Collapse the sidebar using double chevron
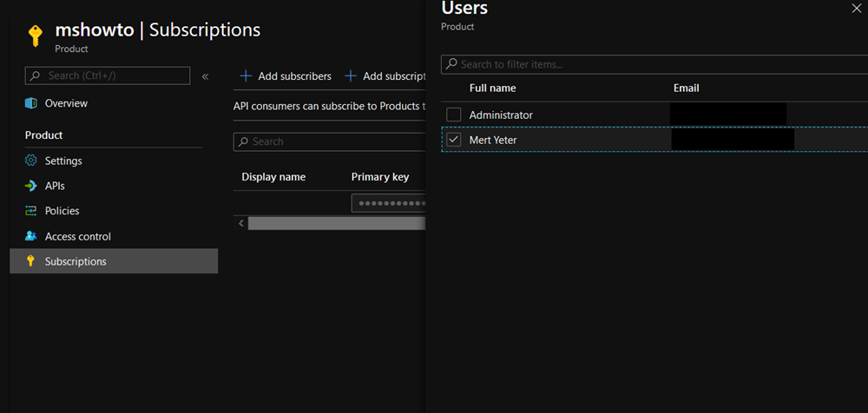Image resolution: width=868 pixels, height=413 pixels. point(205,76)
